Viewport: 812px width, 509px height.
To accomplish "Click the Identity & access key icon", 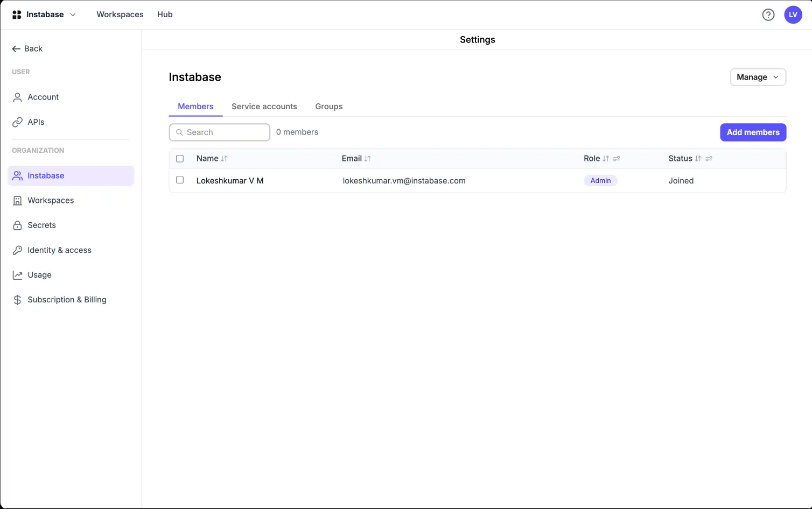I will [x=18, y=250].
